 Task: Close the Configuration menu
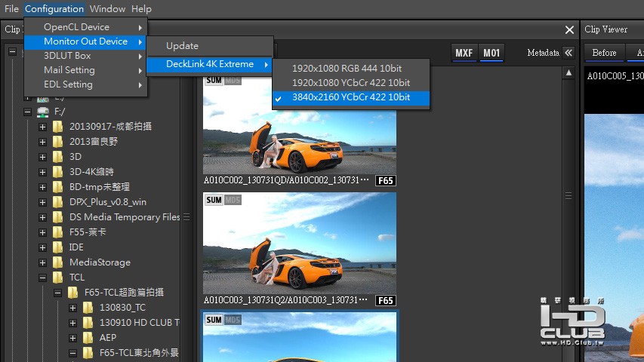point(54,8)
